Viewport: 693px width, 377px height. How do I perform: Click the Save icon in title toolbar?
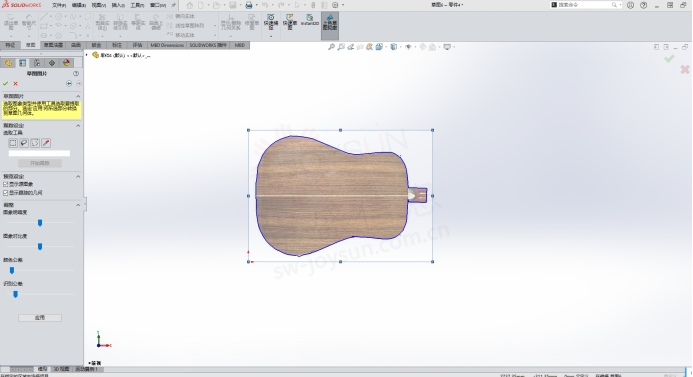232,5
